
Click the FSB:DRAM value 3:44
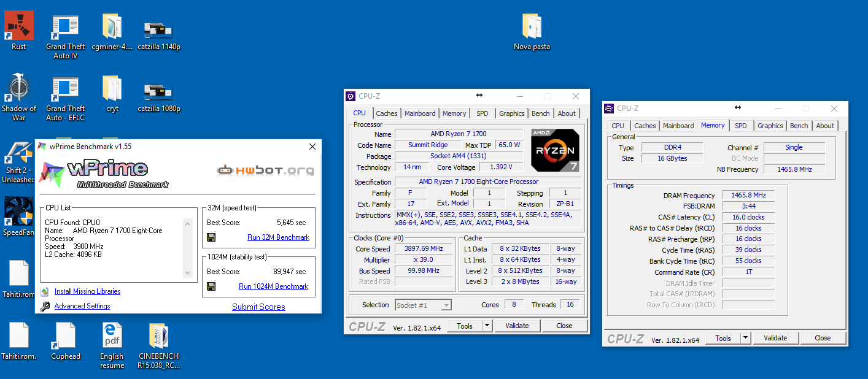[748, 206]
